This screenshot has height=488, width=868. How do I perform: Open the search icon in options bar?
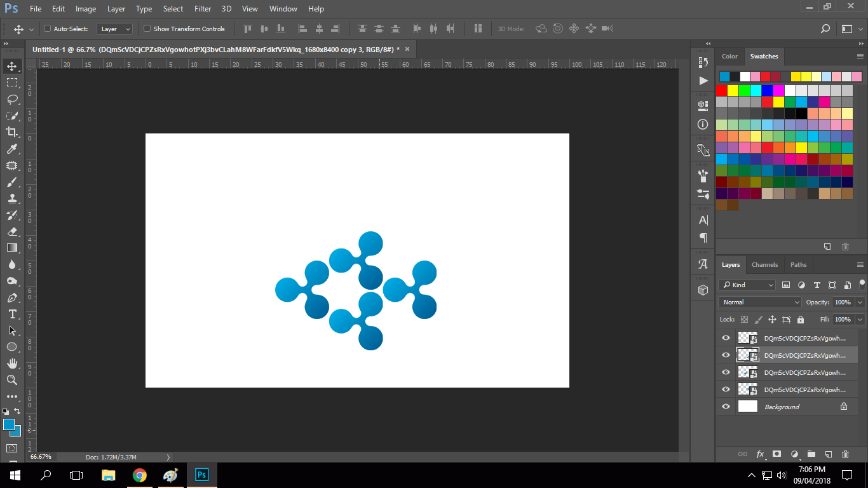pyautogui.click(x=825, y=29)
